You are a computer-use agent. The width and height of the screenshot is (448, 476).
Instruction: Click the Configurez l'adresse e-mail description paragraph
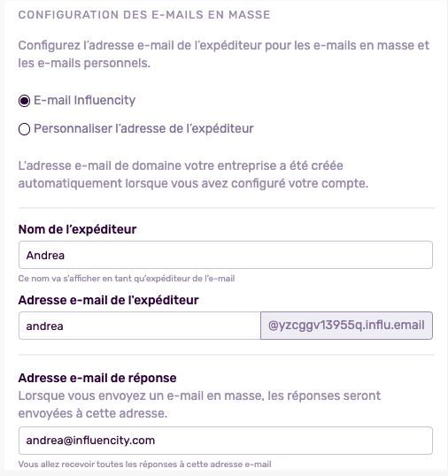pos(223,54)
